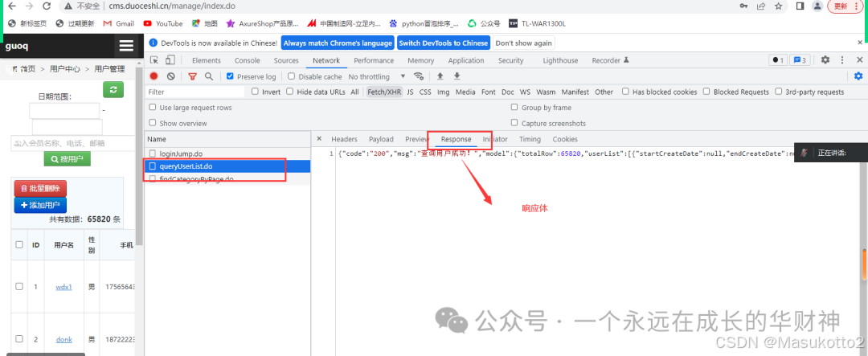Enable Group by frame checkbox
The image size is (868, 356).
pos(514,108)
